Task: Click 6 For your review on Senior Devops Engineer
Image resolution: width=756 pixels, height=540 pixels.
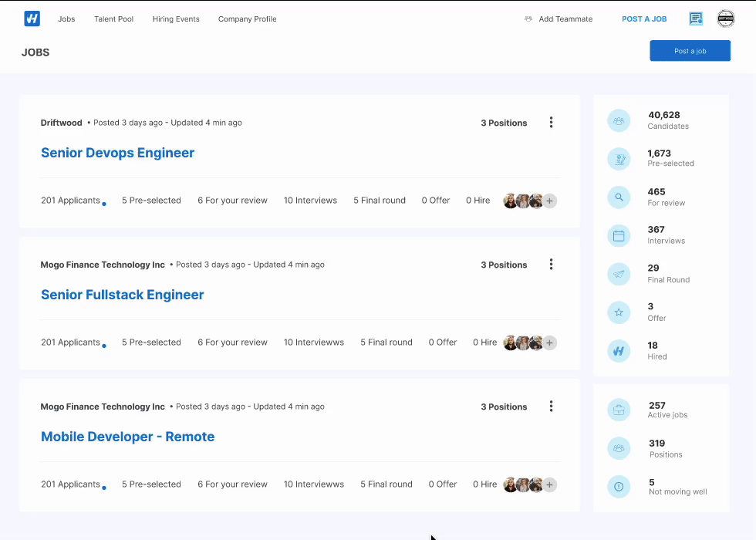Action: 232,200
